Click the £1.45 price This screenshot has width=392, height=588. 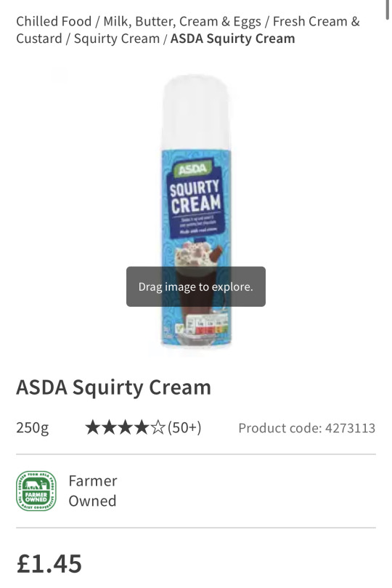point(49,563)
